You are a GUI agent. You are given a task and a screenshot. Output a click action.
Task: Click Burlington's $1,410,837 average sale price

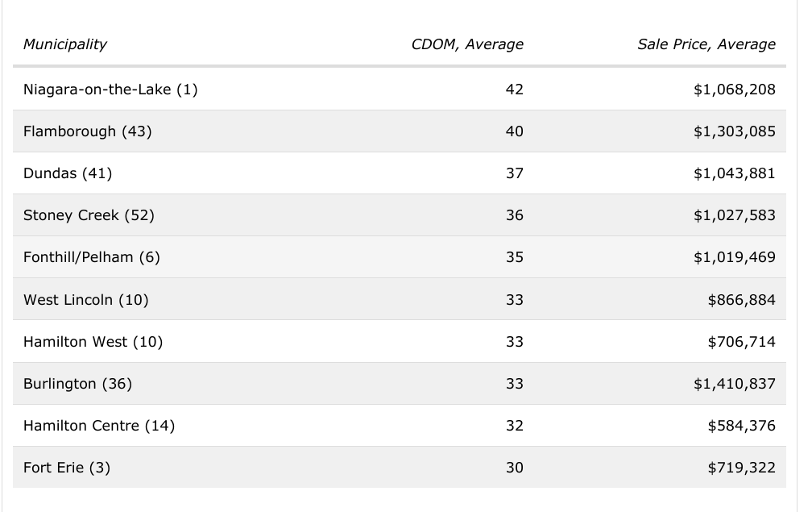(x=734, y=384)
